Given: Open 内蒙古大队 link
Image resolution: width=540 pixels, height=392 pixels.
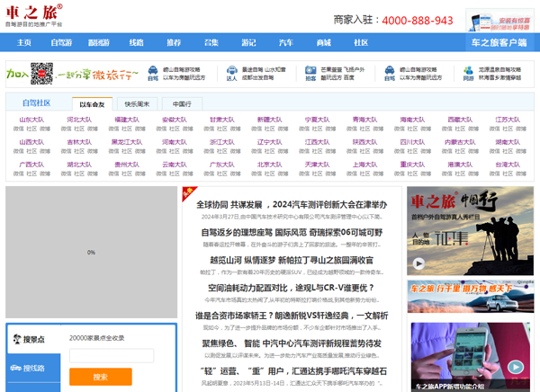Looking at the screenshot, I should 460,142.
